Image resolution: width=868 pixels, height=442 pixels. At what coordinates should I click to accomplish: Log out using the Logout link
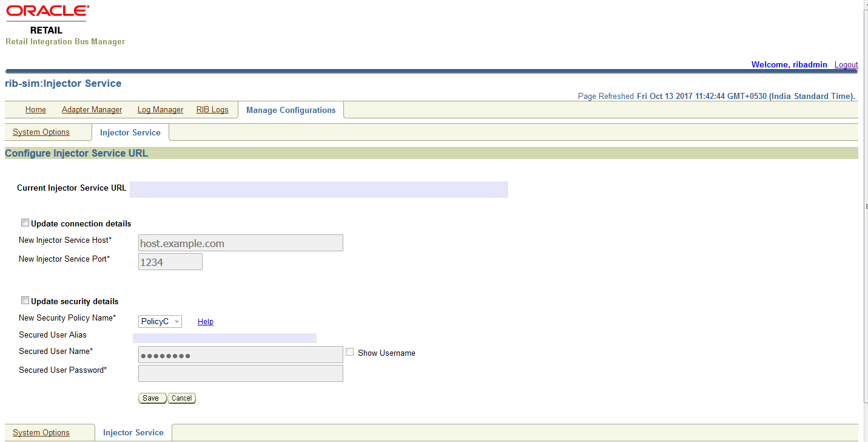coord(846,65)
